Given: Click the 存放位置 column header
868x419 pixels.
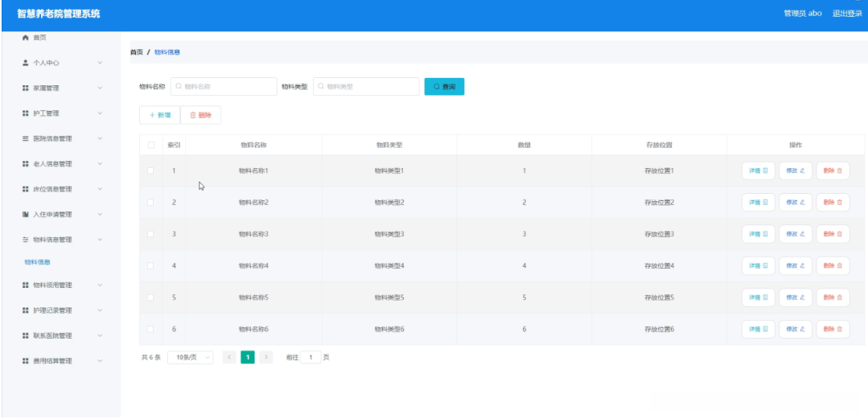Looking at the screenshot, I should tap(659, 145).
